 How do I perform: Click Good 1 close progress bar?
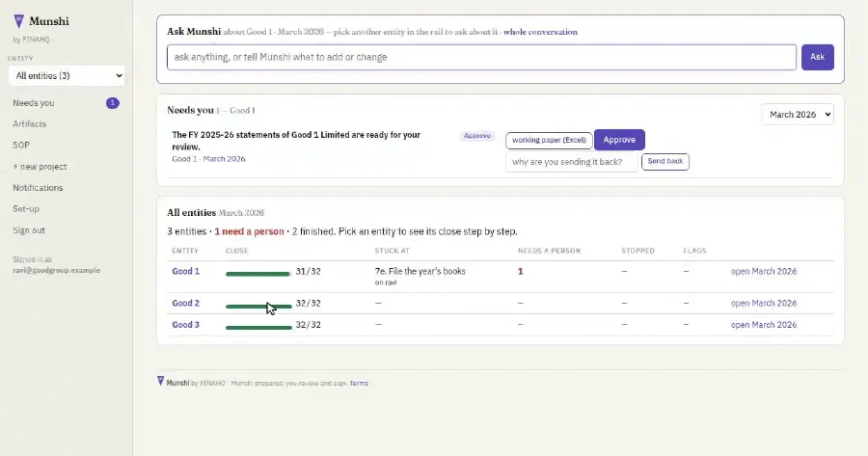coord(258,274)
